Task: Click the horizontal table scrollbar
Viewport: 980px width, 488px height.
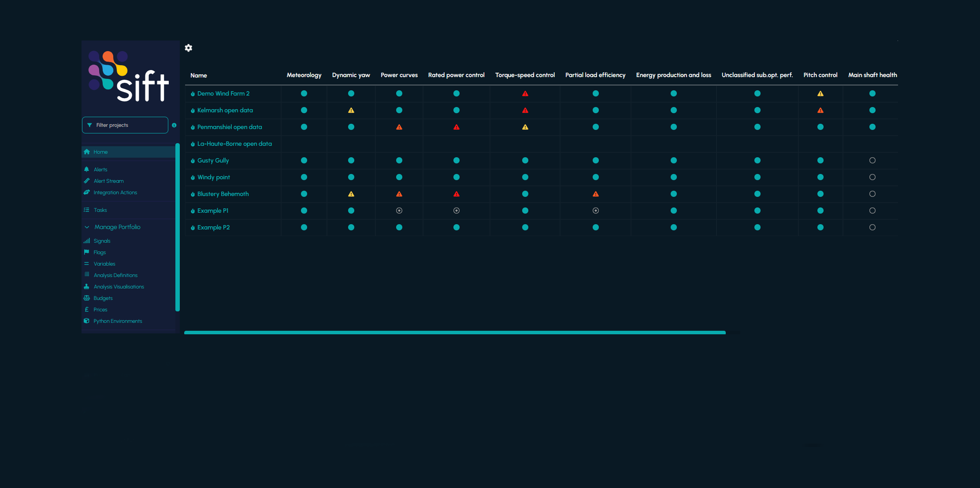Action: pyautogui.click(x=455, y=333)
